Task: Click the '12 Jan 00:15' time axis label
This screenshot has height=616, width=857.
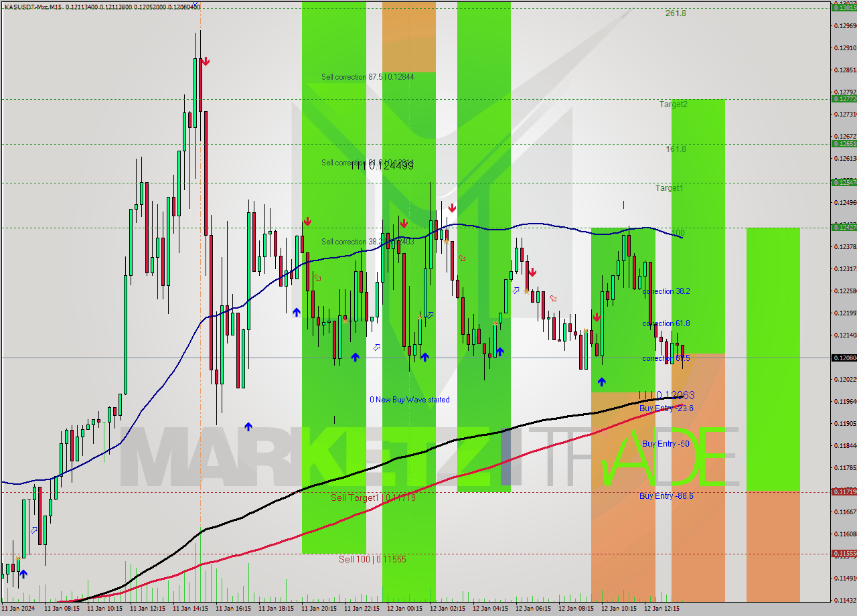Action: [404, 609]
